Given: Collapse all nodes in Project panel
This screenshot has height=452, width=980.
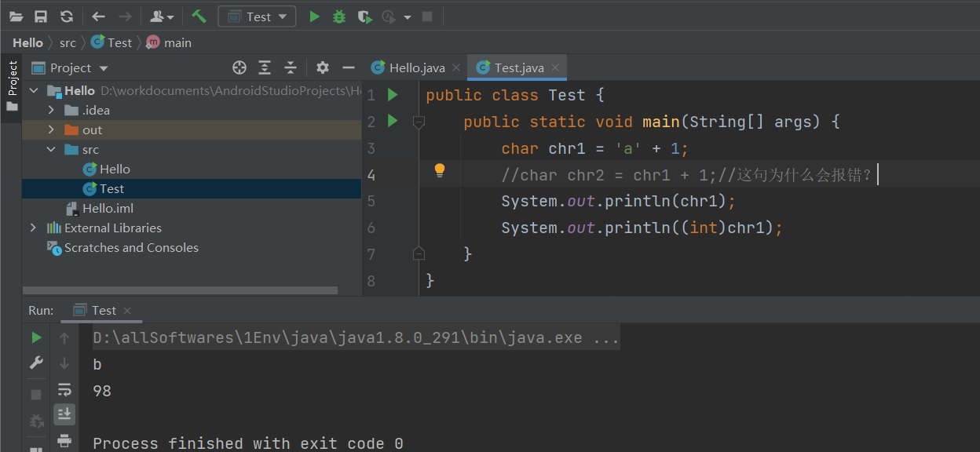Looking at the screenshot, I should [x=291, y=67].
